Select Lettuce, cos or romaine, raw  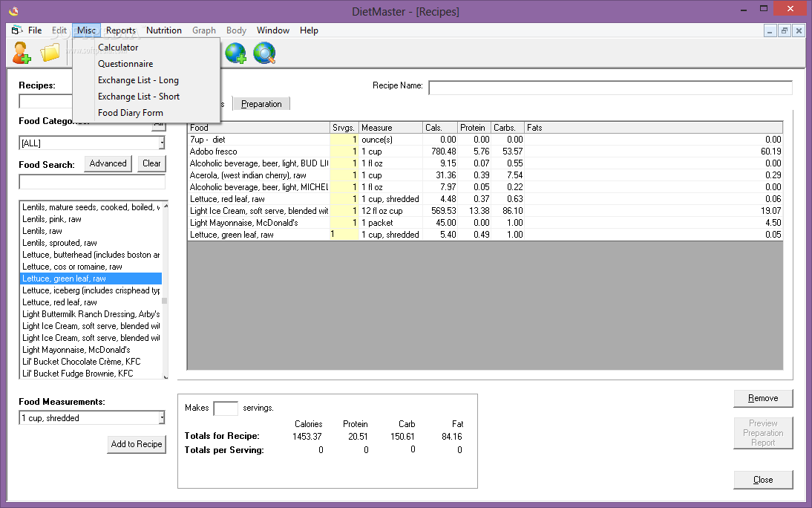pyautogui.click(x=91, y=267)
